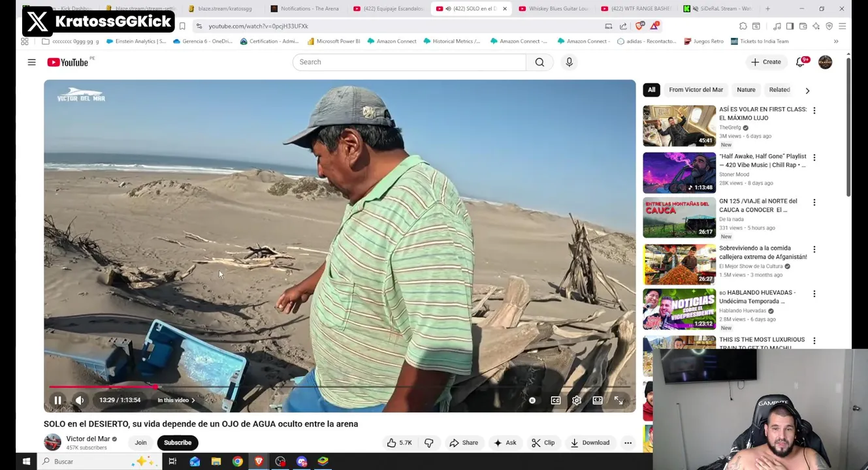
Task: Switch to 'Notifications - The Arena' tab
Action: 305,8
